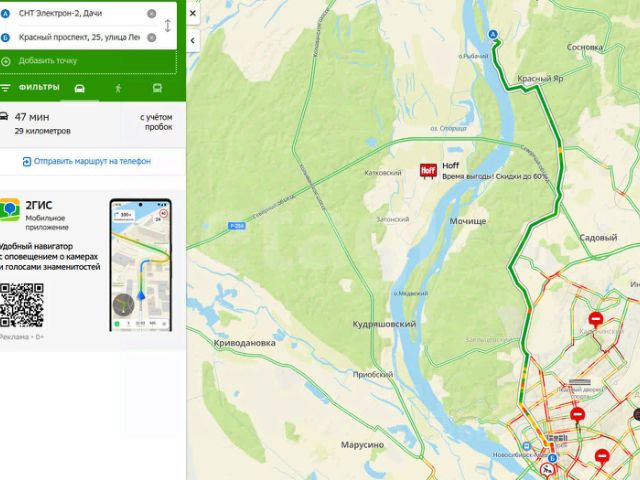
Task: Edit the start address СНТ Электрон-2 field
Action: pos(79,13)
